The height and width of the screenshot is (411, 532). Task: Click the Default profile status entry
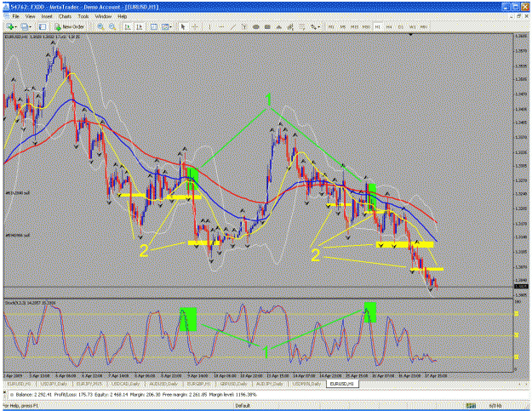pyautogui.click(x=243, y=406)
